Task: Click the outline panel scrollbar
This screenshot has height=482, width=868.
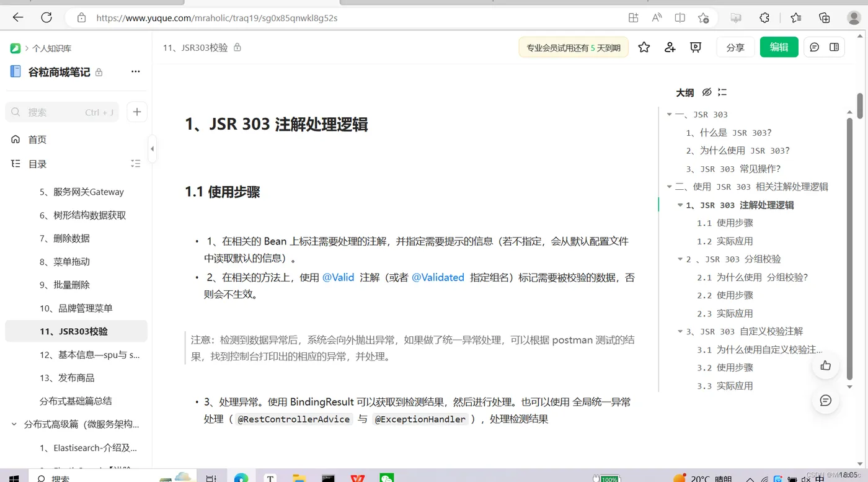Action: (849, 248)
